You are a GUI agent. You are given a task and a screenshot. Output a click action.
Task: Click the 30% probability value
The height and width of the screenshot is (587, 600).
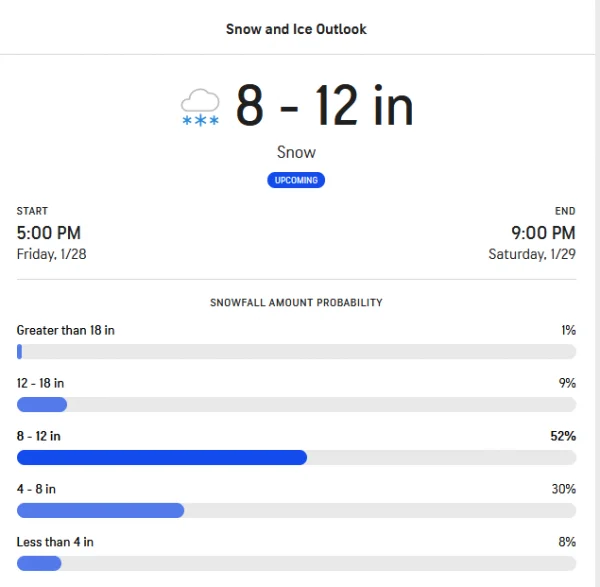click(x=564, y=489)
